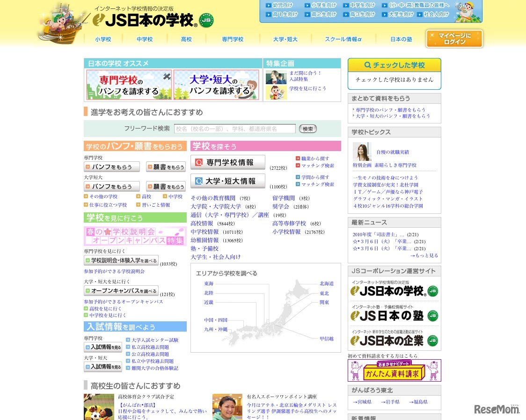526x420 pixels.
Task: Click the ReseMom logo watermark
Action: point(497,410)
